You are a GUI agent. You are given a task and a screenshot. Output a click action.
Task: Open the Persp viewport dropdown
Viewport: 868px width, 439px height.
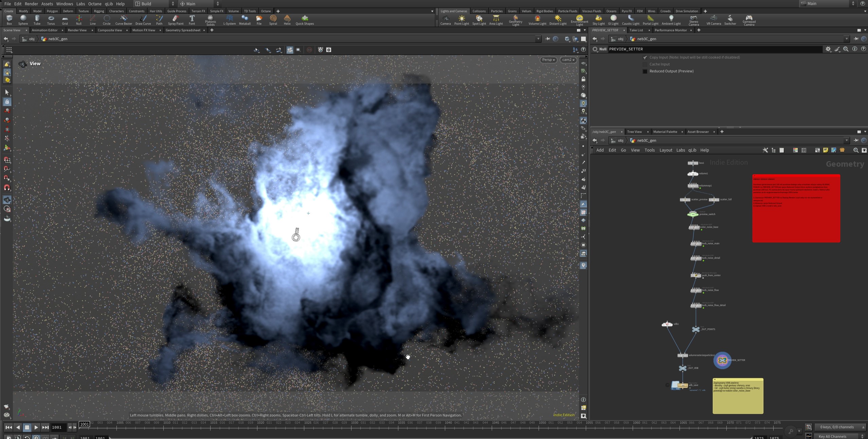coord(548,60)
